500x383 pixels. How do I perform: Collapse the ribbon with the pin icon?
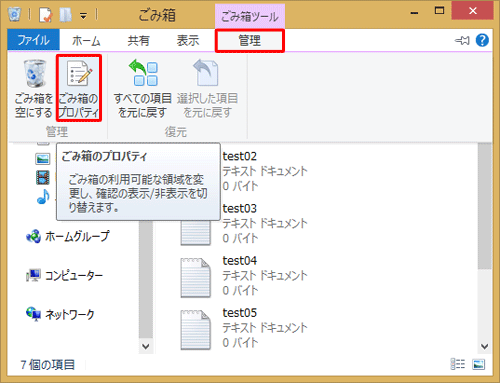pos(462,41)
